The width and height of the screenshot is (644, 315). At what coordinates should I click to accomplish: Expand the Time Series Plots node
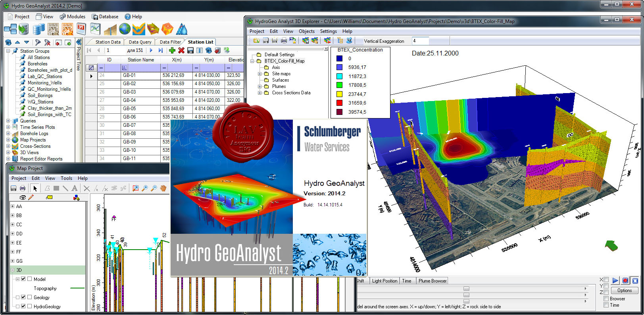[x=8, y=127]
